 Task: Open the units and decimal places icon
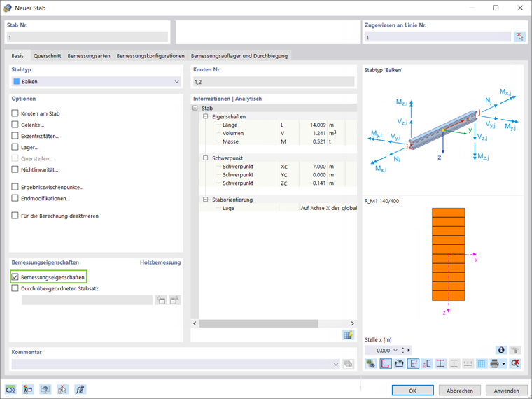tap(10, 389)
